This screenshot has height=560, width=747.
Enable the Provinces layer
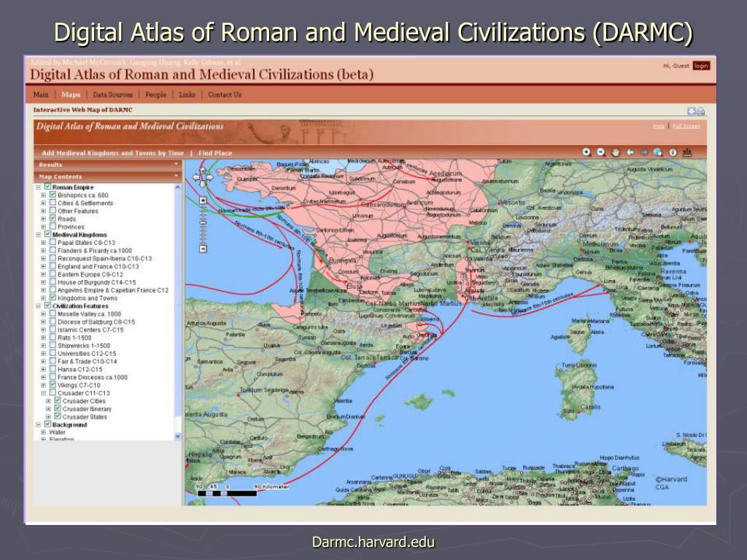pyautogui.click(x=53, y=227)
